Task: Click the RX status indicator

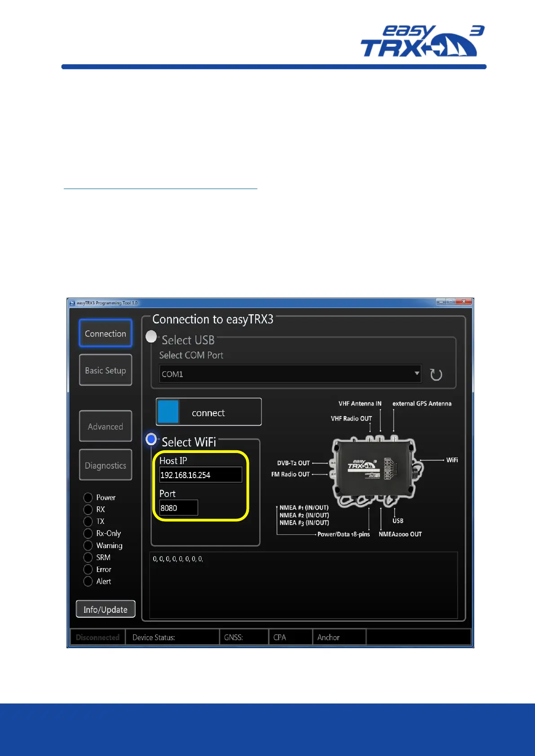Action: (x=88, y=510)
